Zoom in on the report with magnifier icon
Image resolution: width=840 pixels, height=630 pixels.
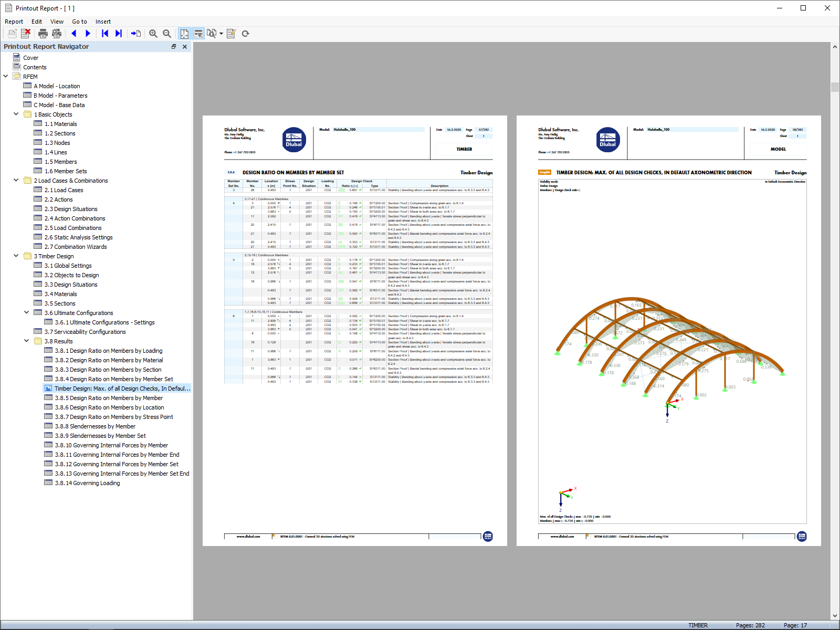coord(153,33)
